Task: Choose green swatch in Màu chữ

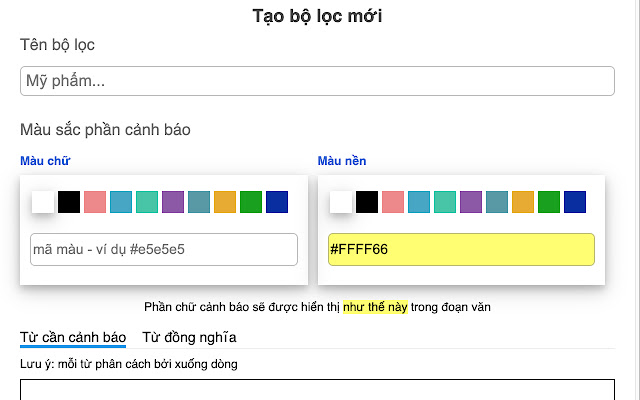Action: point(251,202)
